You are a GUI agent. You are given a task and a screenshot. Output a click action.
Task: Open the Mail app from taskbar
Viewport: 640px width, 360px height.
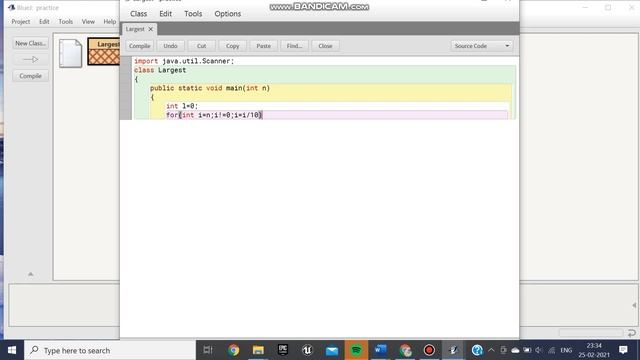pos(332,350)
